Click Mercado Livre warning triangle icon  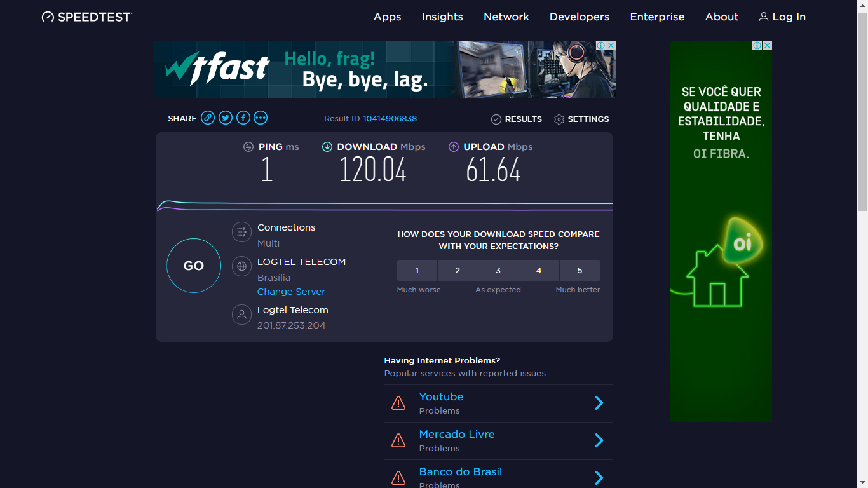398,440
